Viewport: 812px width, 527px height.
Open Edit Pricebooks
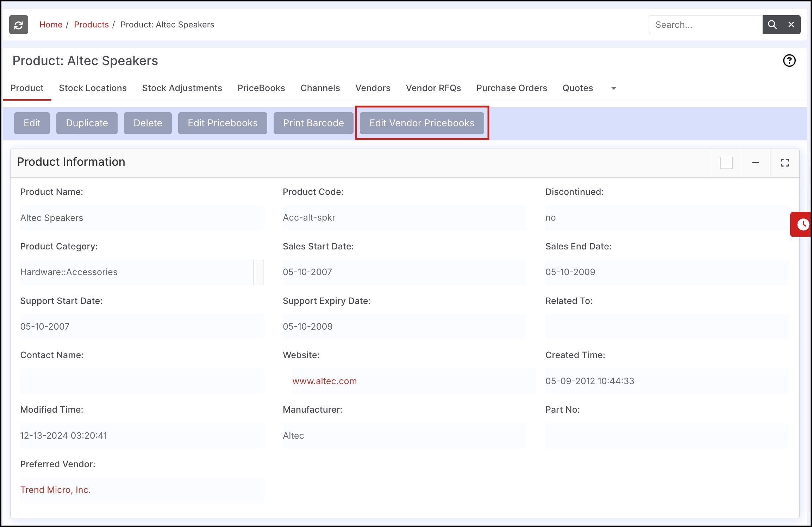pos(223,123)
